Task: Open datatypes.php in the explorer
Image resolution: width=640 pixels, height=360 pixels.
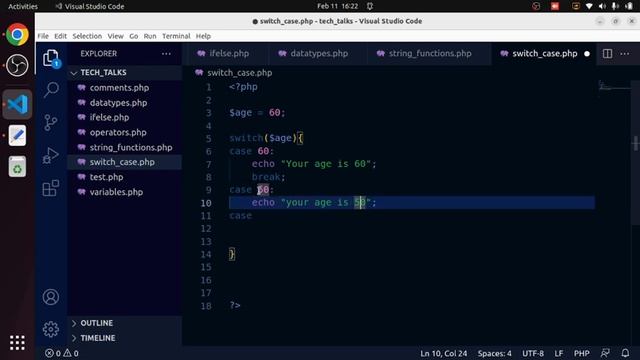Action: [124, 102]
